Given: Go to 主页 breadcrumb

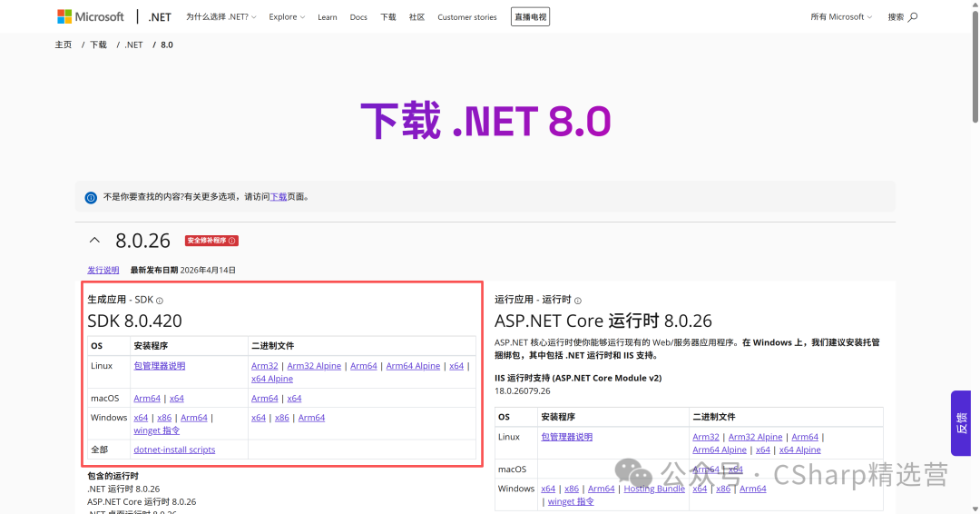Looking at the screenshot, I should click(64, 45).
